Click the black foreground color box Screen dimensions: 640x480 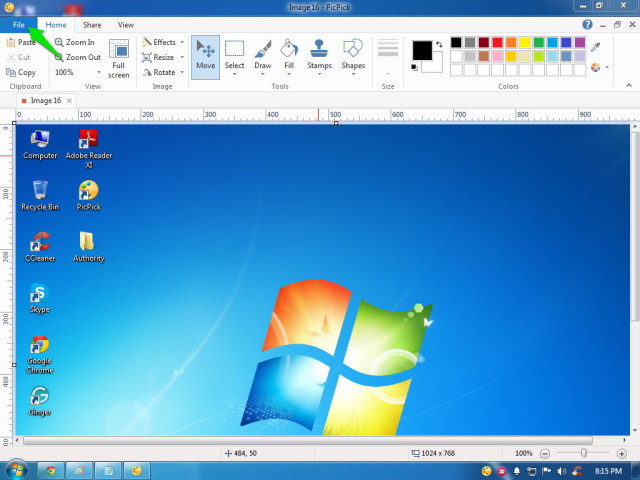(422, 50)
